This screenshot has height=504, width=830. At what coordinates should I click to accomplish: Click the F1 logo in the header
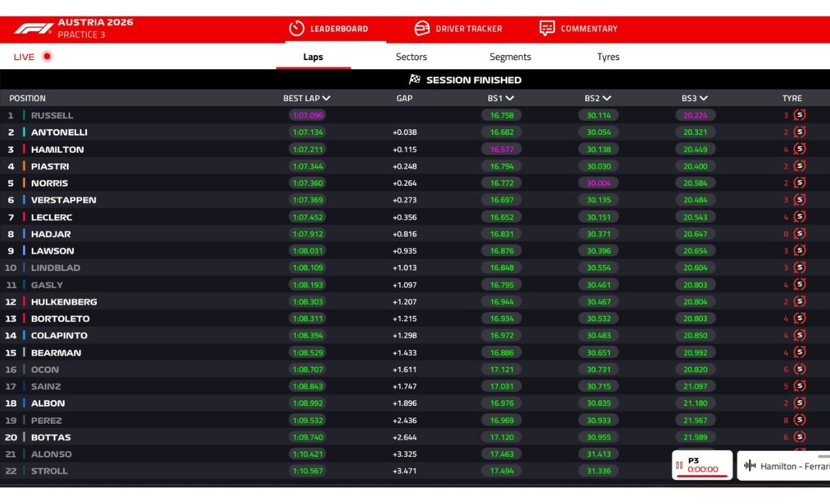pos(33,29)
